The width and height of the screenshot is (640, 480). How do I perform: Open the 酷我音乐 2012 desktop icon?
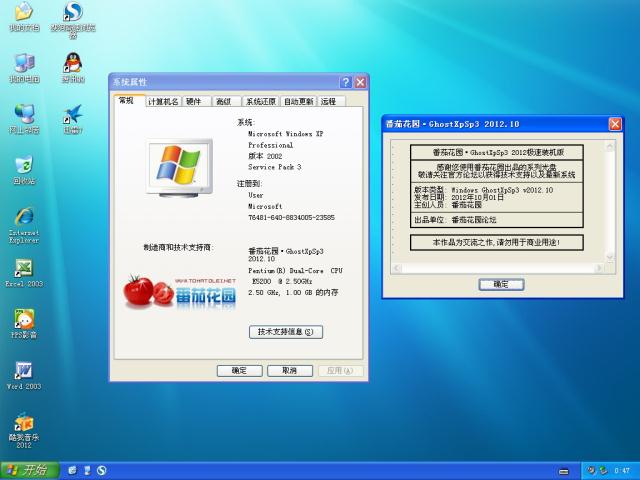pos(23,423)
